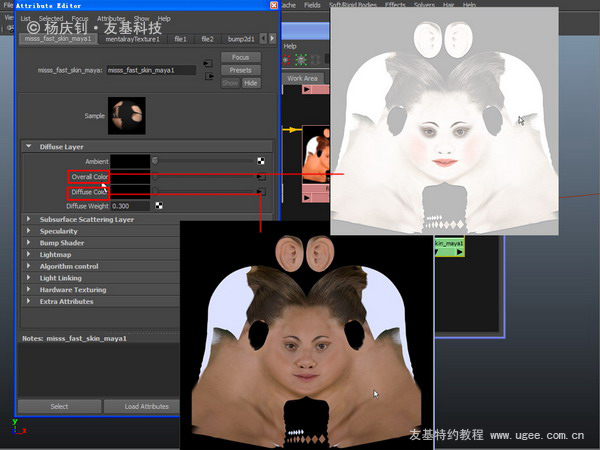The height and width of the screenshot is (450, 600).
Task: Click the go-to-input-connection icon beside the name field
Action: pos(208,63)
